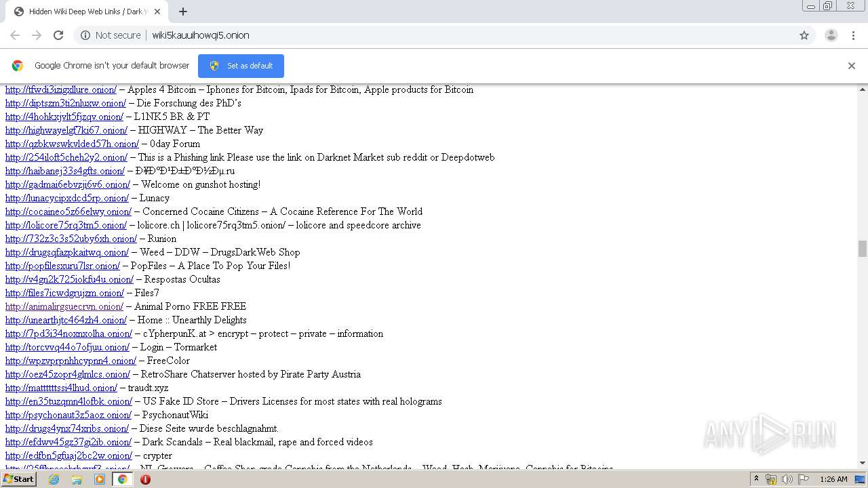This screenshot has height=488, width=868.
Task: Open the media player taskbar icon
Action: (100, 479)
